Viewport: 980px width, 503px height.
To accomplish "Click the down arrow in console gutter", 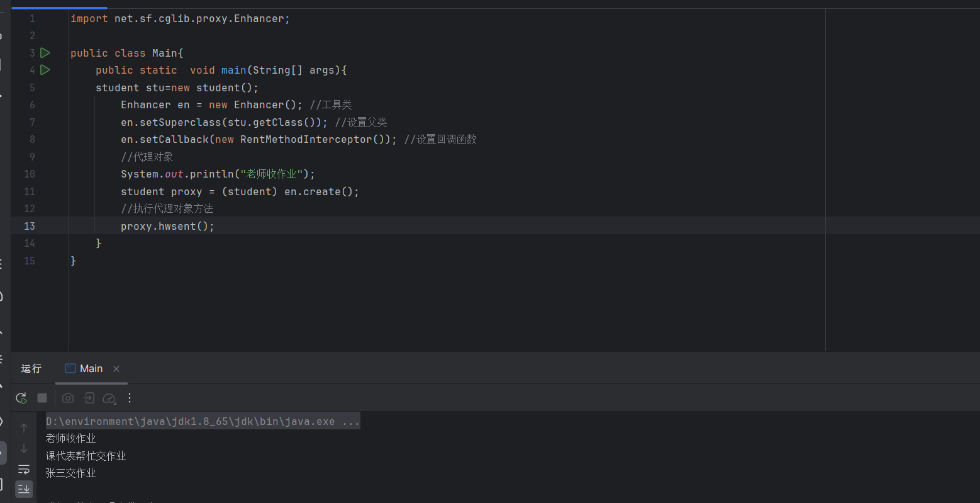I will click(24, 448).
